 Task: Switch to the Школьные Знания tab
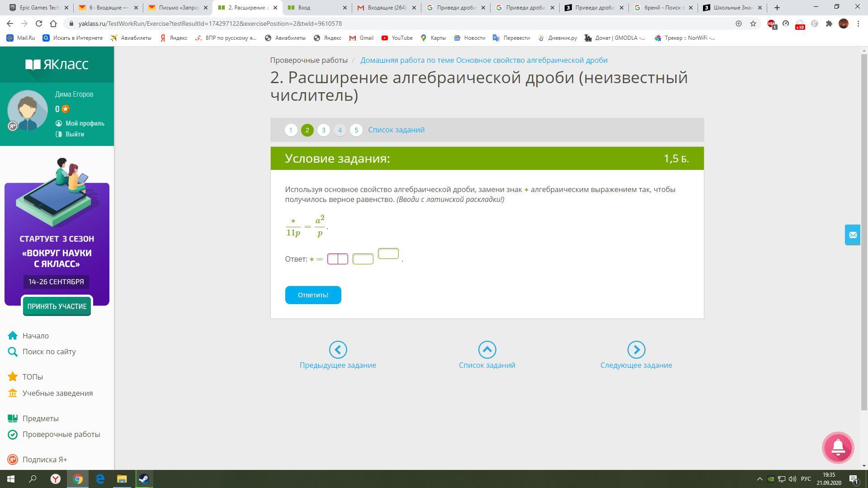point(732,8)
